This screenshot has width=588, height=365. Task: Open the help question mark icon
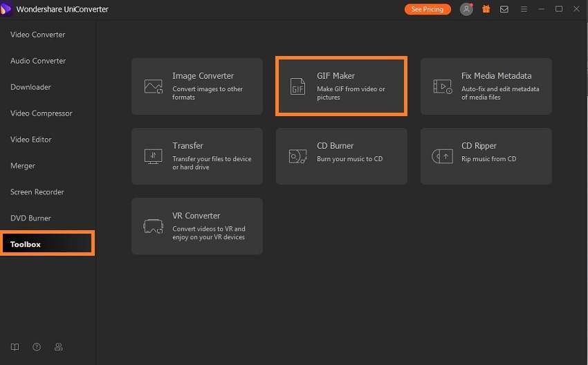coord(37,347)
